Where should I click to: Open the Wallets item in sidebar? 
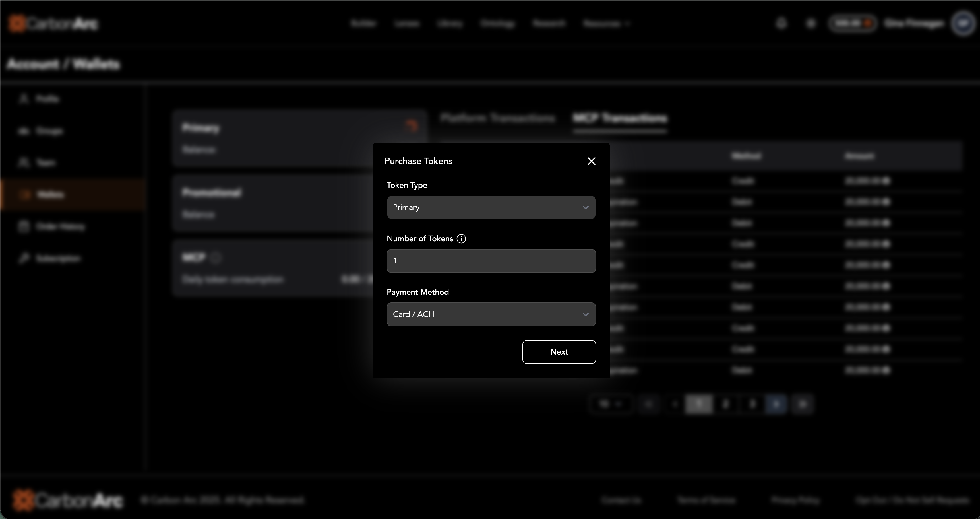(x=50, y=195)
